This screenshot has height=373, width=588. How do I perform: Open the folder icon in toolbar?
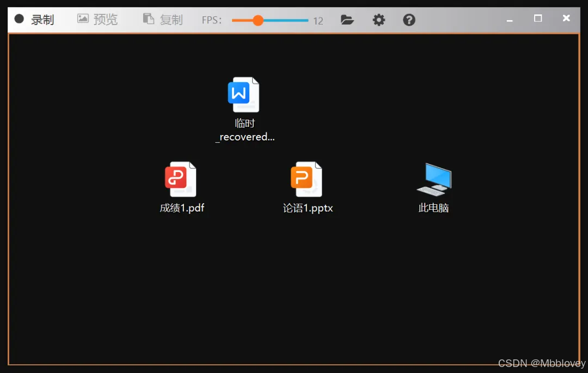347,20
